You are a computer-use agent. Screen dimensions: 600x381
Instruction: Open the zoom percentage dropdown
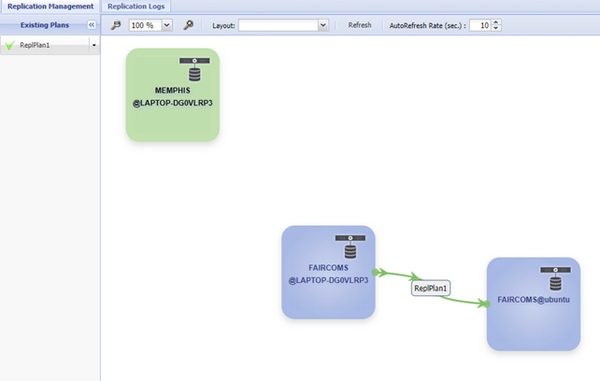click(167, 25)
